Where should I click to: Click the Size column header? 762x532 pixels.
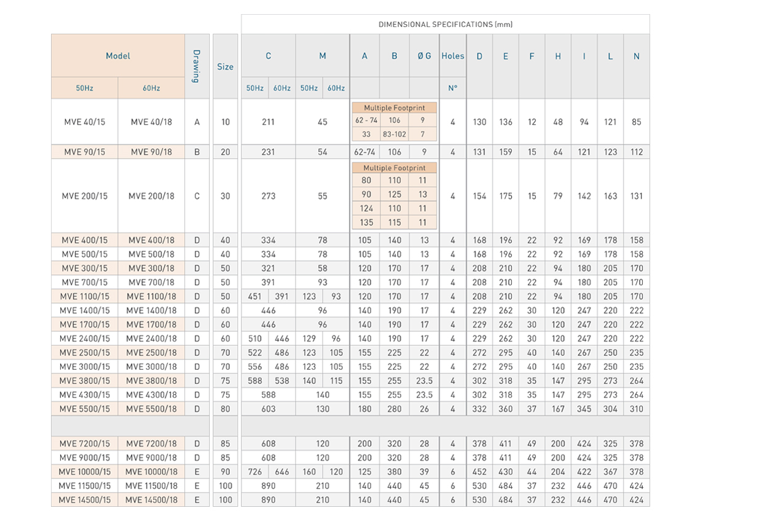tap(226, 66)
